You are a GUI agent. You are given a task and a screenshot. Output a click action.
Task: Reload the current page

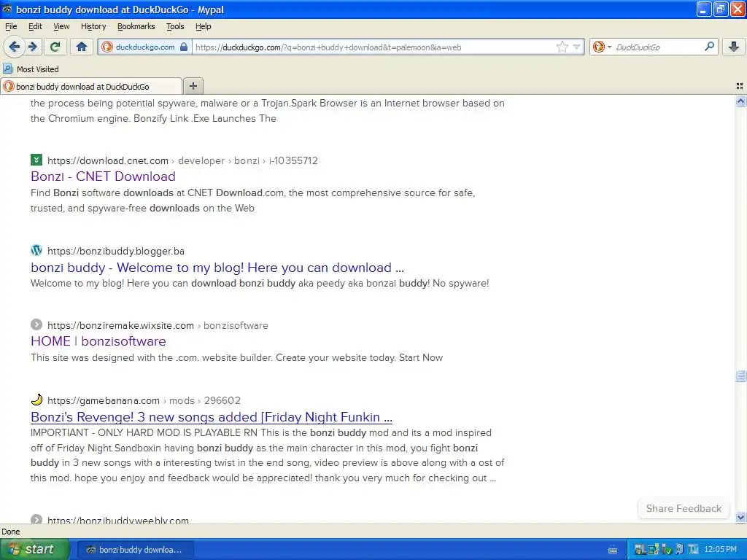click(55, 47)
